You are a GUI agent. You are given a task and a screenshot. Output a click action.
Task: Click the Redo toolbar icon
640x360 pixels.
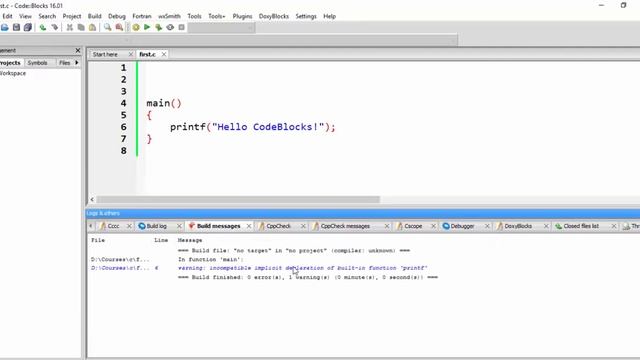(x=54, y=27)
